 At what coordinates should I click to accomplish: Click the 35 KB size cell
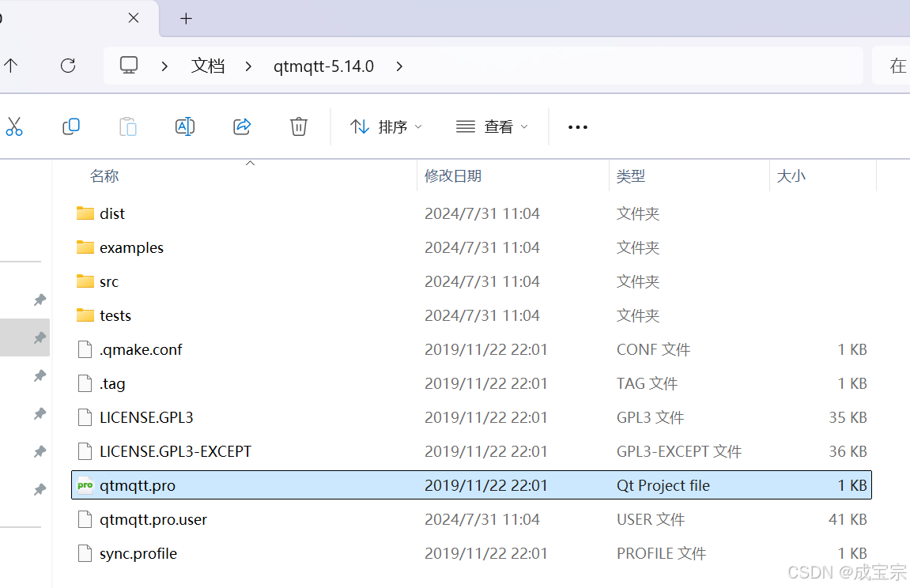848,417
